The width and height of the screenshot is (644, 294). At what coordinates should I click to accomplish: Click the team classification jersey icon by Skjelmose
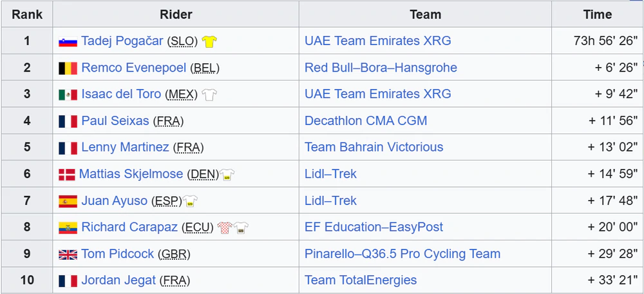227,174
